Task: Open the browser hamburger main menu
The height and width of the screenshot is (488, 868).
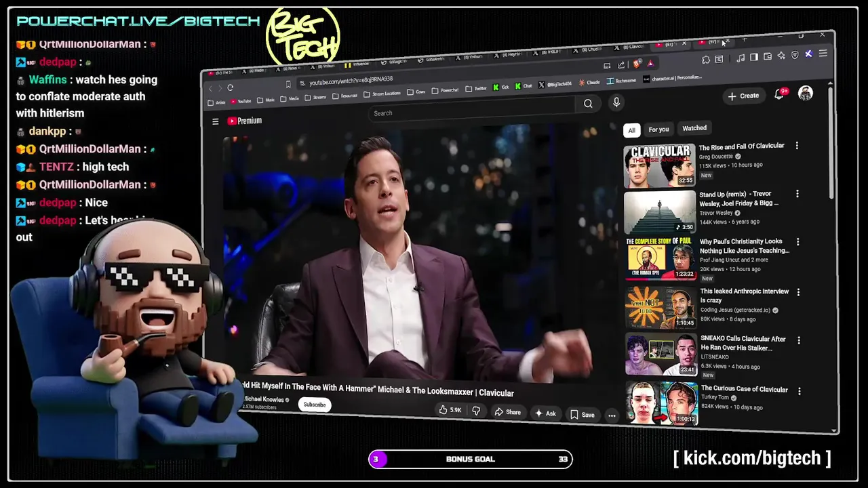Action: pos(823,54)
